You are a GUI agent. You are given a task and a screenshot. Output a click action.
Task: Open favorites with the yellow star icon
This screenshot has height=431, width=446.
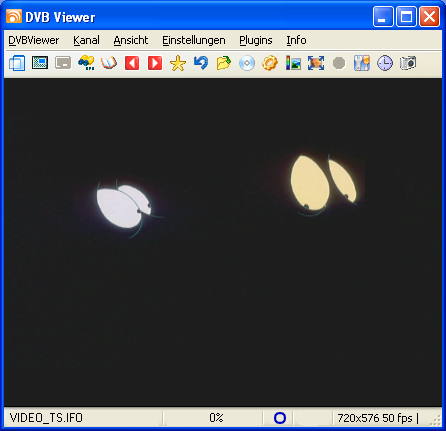178,63
